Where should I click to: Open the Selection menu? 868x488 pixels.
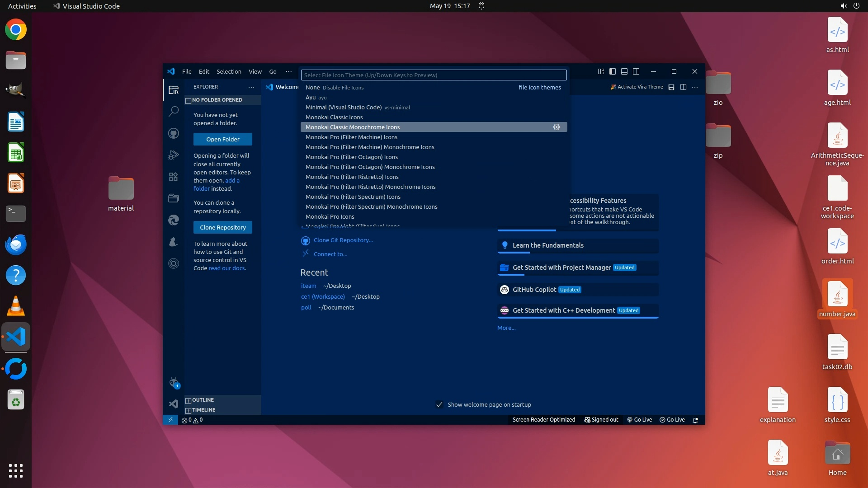tap(229, 71)
